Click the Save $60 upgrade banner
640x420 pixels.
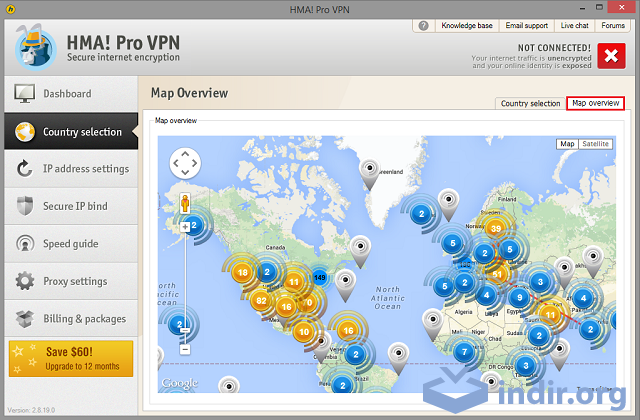pyautogui.click(x=71, y=358)
